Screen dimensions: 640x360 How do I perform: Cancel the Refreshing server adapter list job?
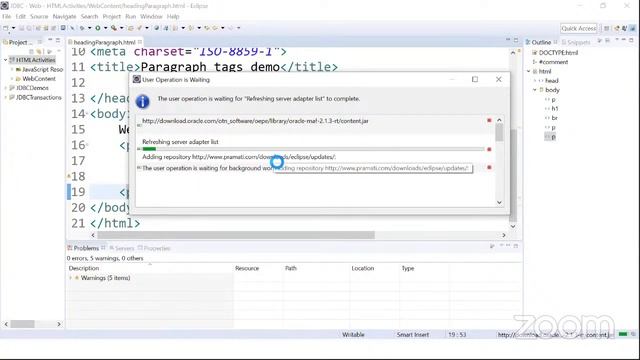pos(489,149)
